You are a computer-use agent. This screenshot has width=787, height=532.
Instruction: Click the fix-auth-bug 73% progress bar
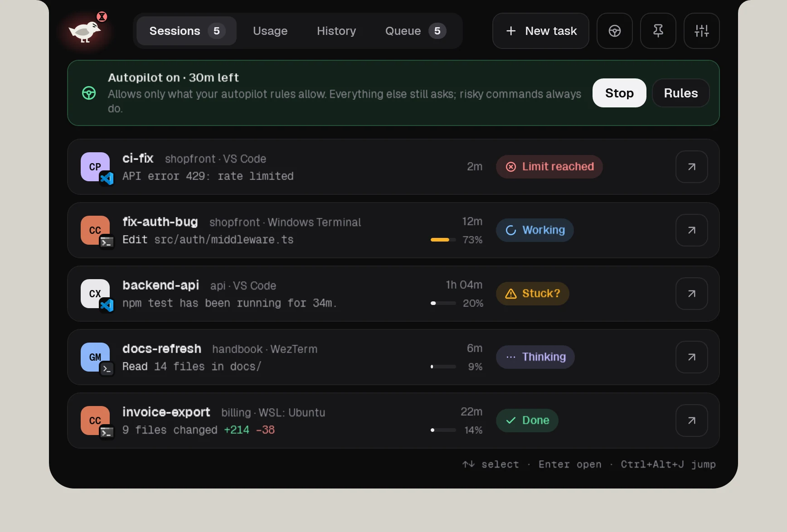click(443, 240)
